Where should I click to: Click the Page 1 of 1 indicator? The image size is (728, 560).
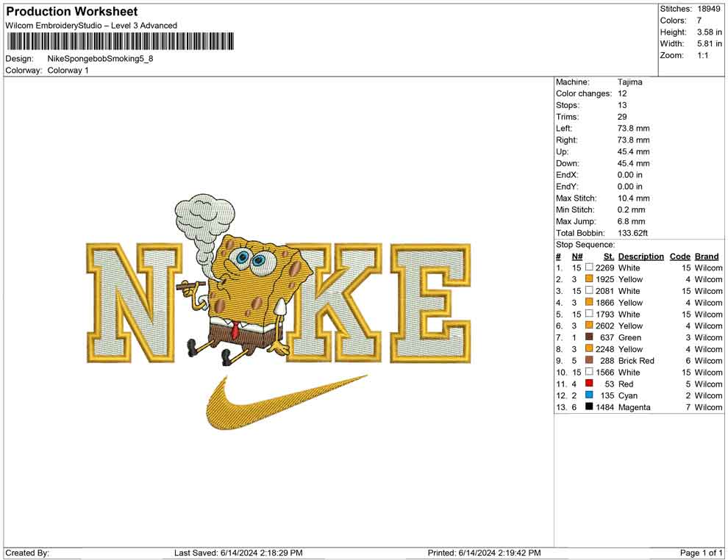(x=701, y=553)
